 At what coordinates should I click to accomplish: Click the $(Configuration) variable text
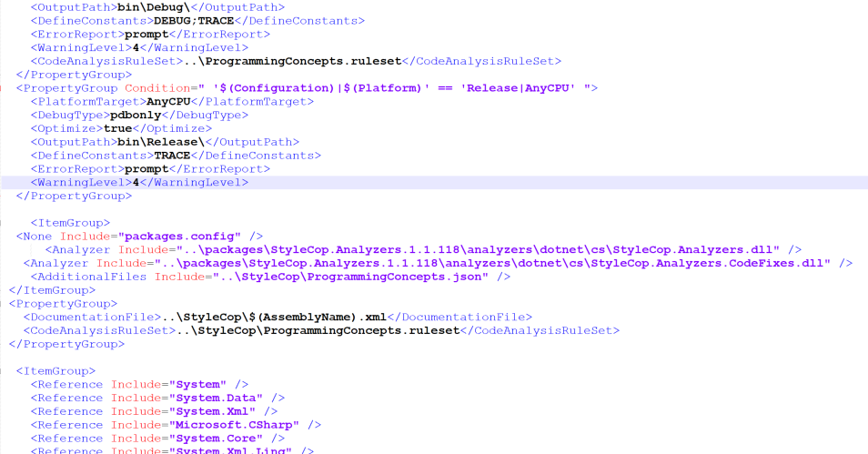pos(277,88)
